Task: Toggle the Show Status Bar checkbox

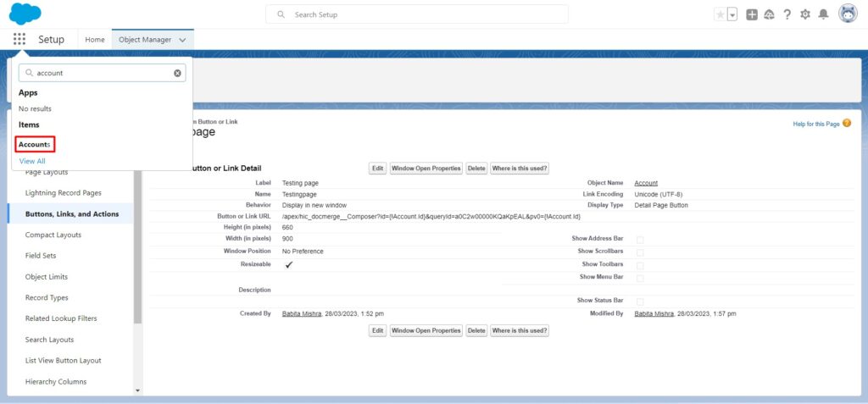Action: [x=640, y=302]
